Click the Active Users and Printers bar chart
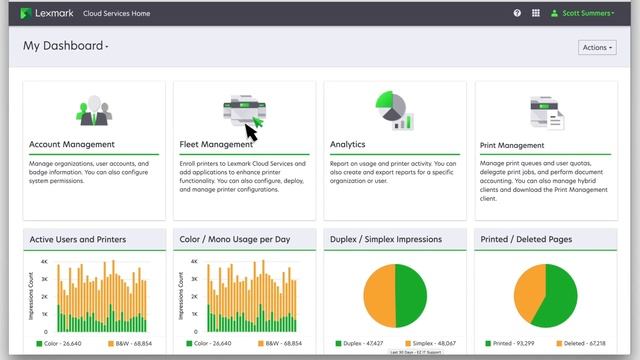Screen dimensions: 640x360 tap(102, 296)
